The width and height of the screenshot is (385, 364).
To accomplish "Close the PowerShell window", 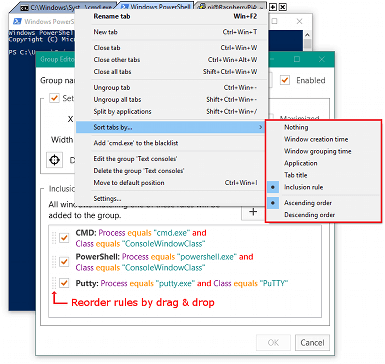I will 299,21.
